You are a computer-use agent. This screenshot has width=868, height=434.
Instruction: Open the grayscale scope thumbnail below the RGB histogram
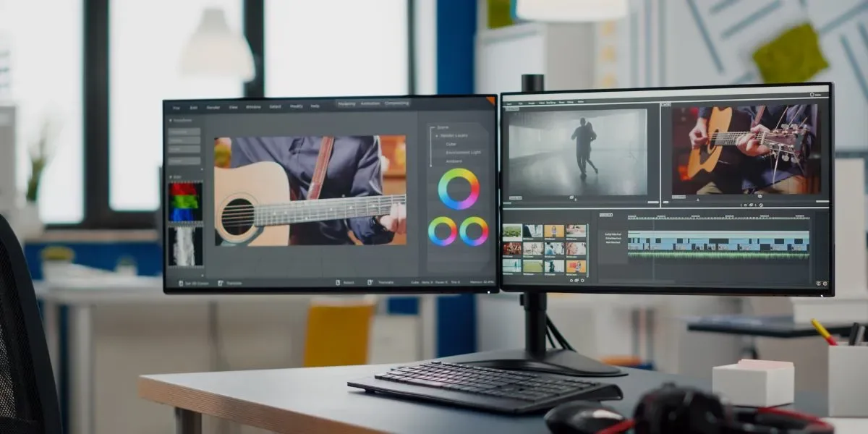click(185, 247)
